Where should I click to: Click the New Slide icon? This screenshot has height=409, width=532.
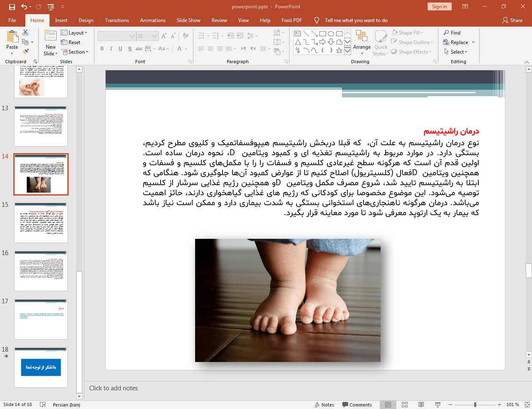tap(51, 36)
